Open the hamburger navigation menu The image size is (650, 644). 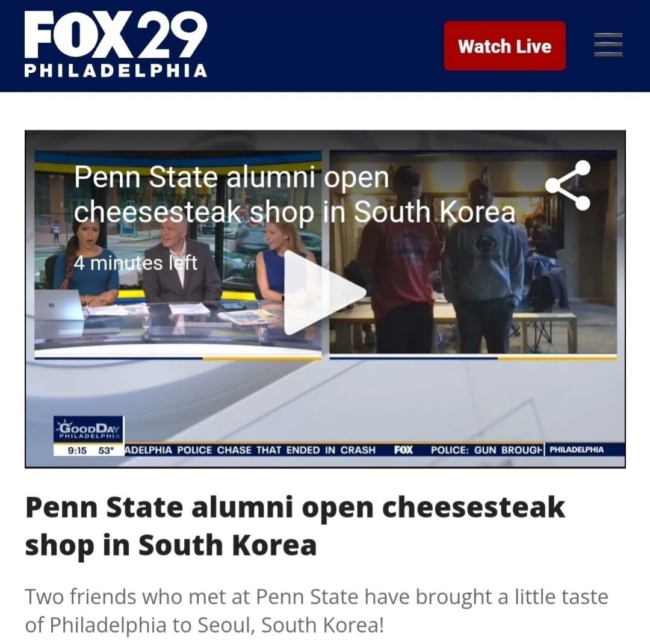pyautogui.click(x=608, y=45)
